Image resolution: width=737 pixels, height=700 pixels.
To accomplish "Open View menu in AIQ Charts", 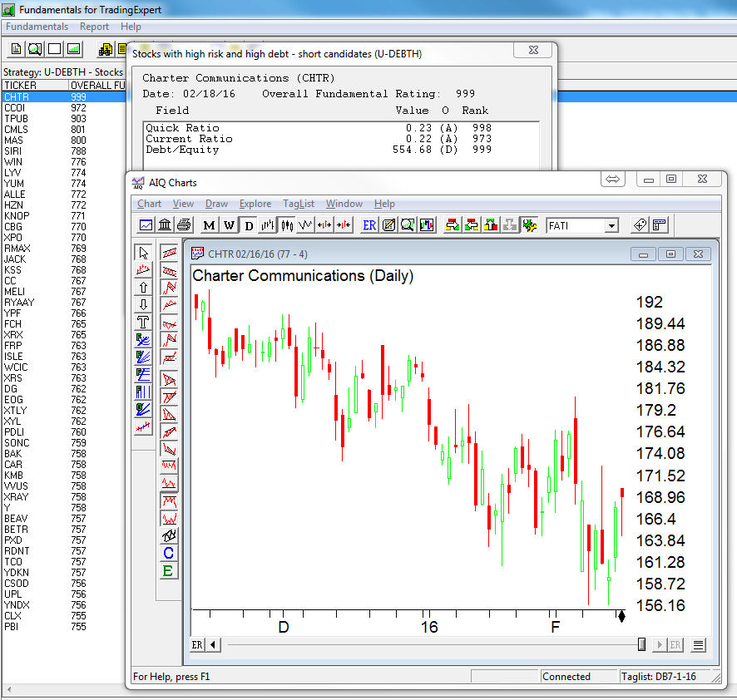I will click(183, 204).
